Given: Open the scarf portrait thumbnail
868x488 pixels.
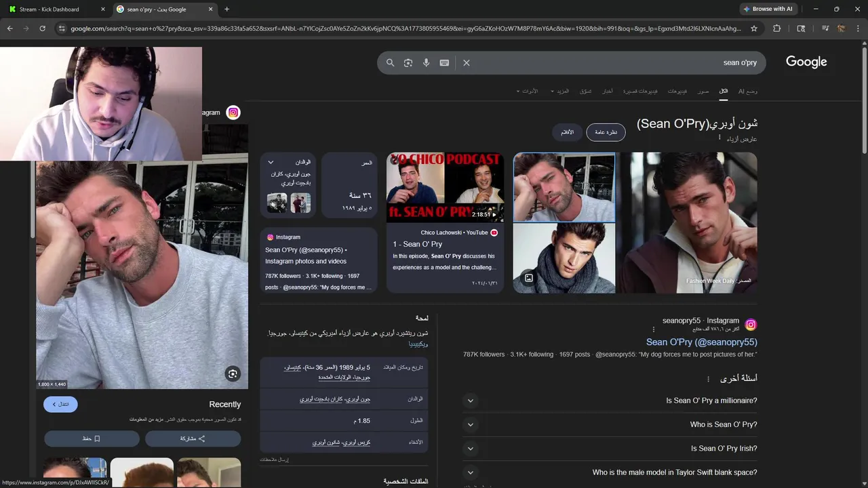Looking at the screenshot, I should pos(564,258).
